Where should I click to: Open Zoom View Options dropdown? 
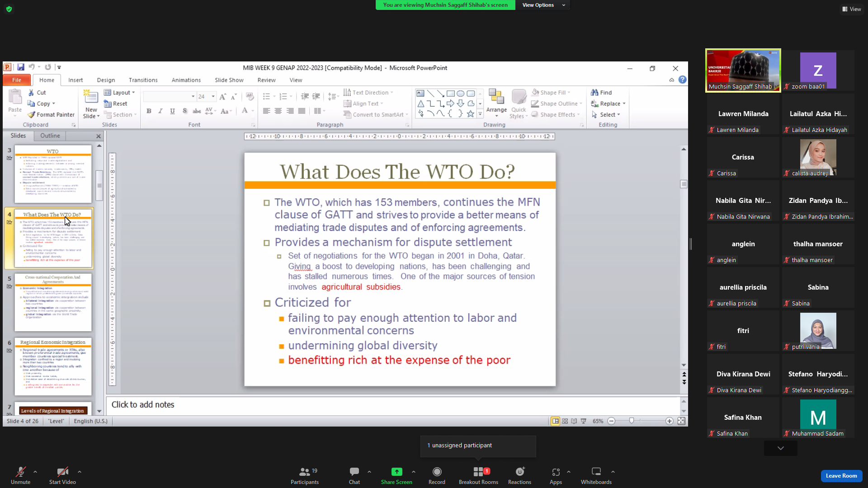point(544,5)
